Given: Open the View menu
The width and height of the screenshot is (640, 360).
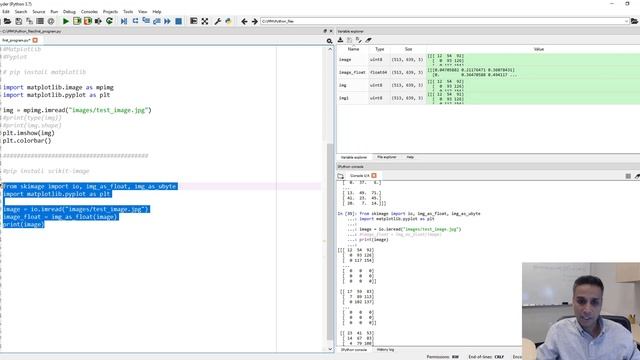Looking at the screenshot, I should [x=142, y=12].
